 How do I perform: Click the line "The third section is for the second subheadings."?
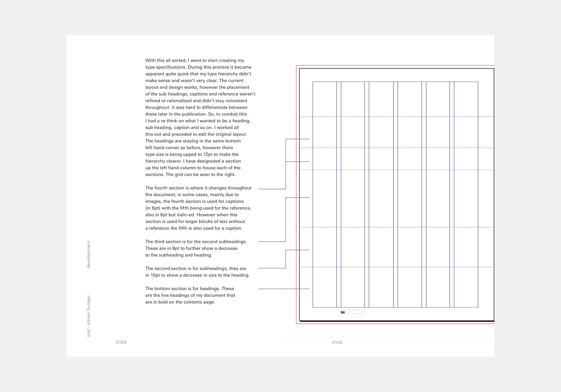[196, 242]
